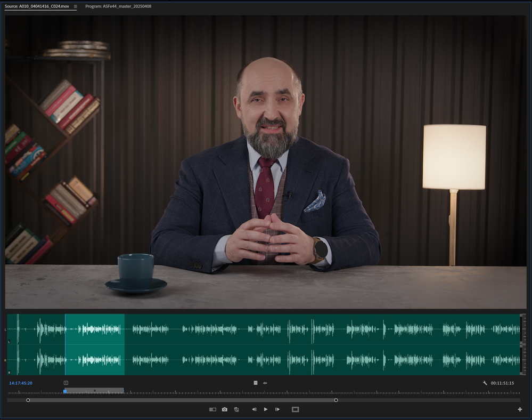Select the Source: A010_04041416_C024.mov tab
Screen dimensions: 532x420
pyautogui.click(x=37, y=6)
